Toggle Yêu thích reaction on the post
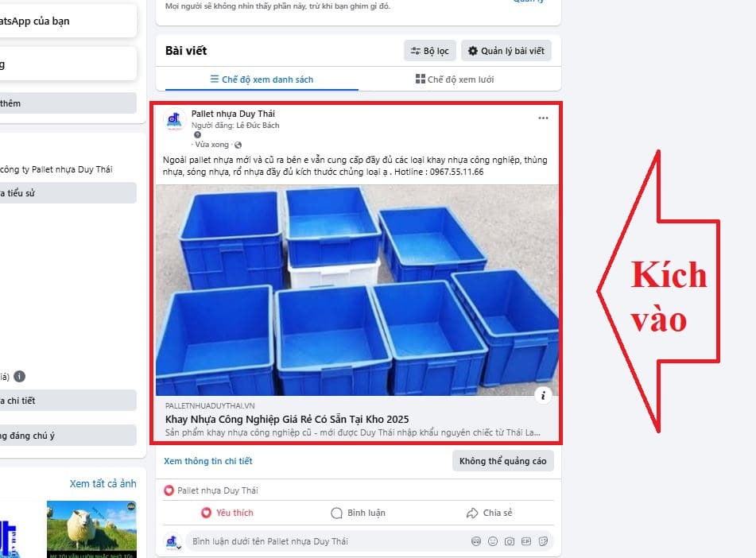Screen dimensions: 756x558 [x=227, y=513]
